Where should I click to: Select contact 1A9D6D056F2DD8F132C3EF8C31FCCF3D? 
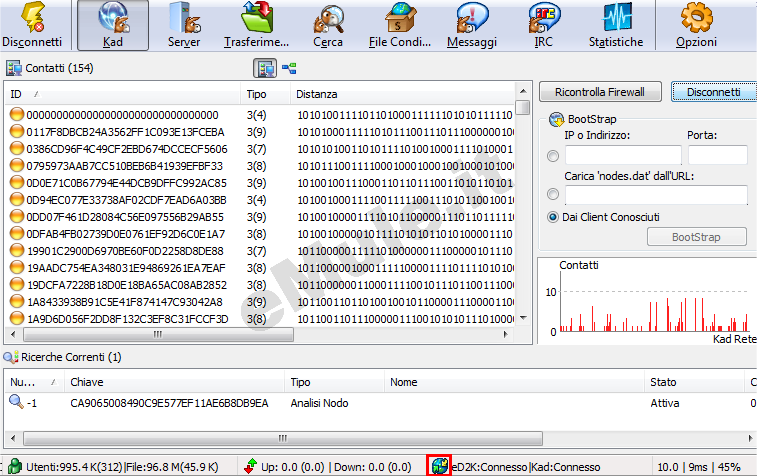[x=127, y=319]
